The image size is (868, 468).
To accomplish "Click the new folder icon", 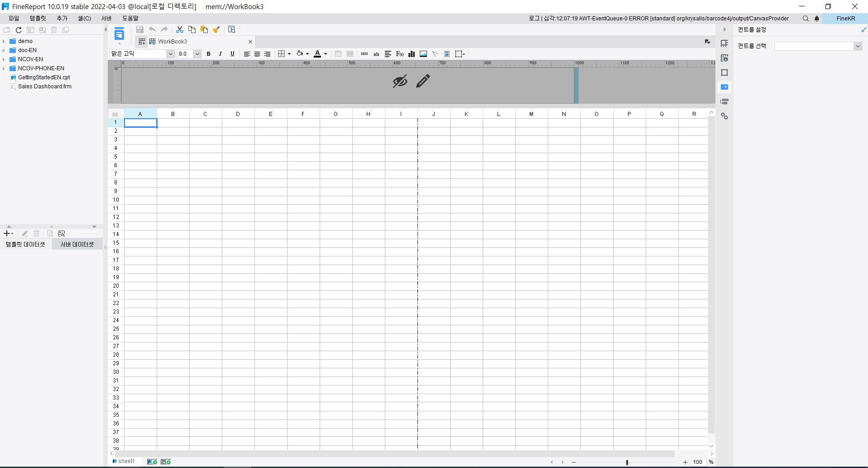I will pos(7,30).
